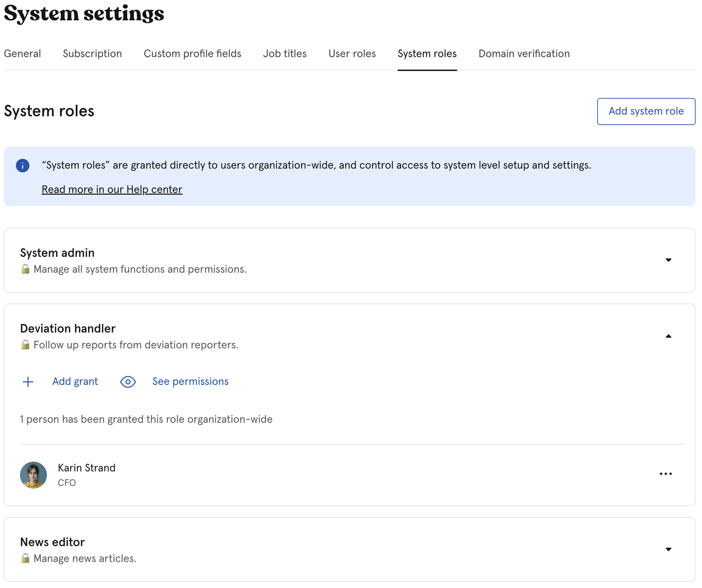Collapse the Deviation handler role
The width and height of the screenshot is (702, 588).
pos(668,336)
